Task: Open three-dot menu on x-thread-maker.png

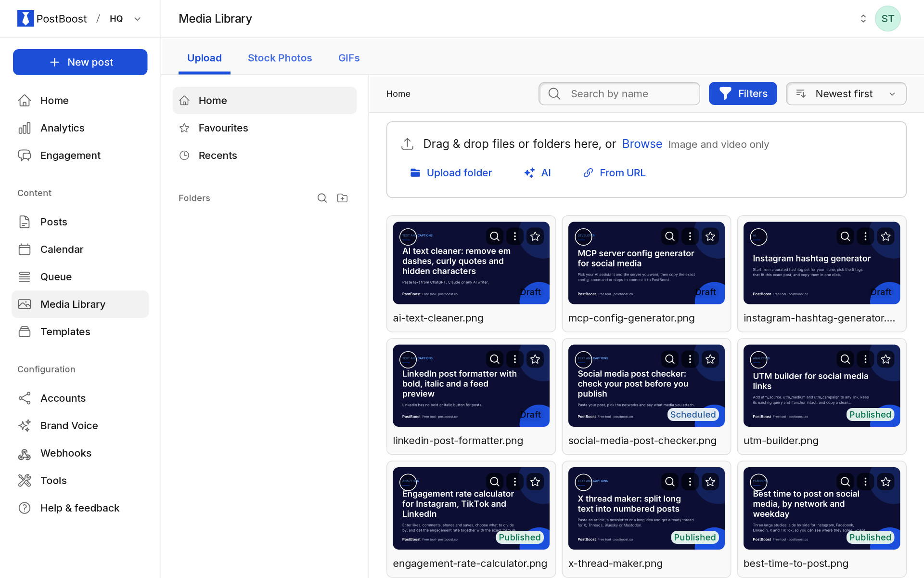Action: point(690,482)
